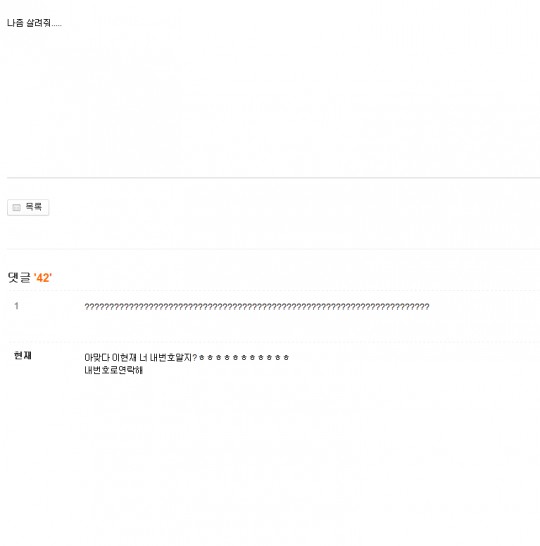Click the 댓글 section heading
This screenshot has width=540, height=546.
(19, 278)
